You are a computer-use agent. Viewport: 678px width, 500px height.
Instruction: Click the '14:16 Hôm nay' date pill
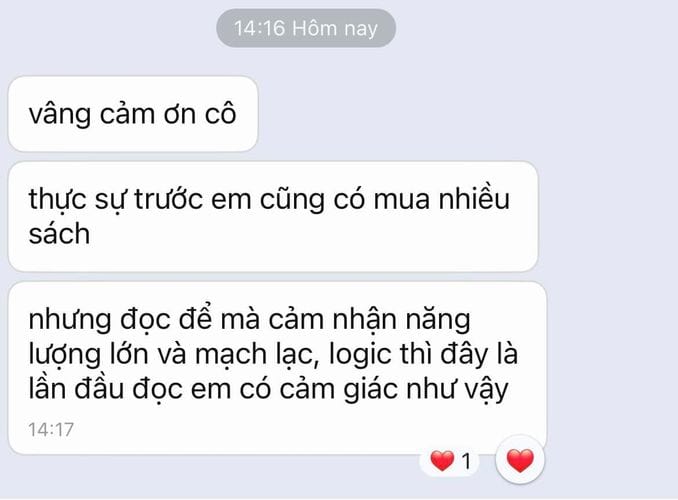pyautogui.click(x=306, y=28)
